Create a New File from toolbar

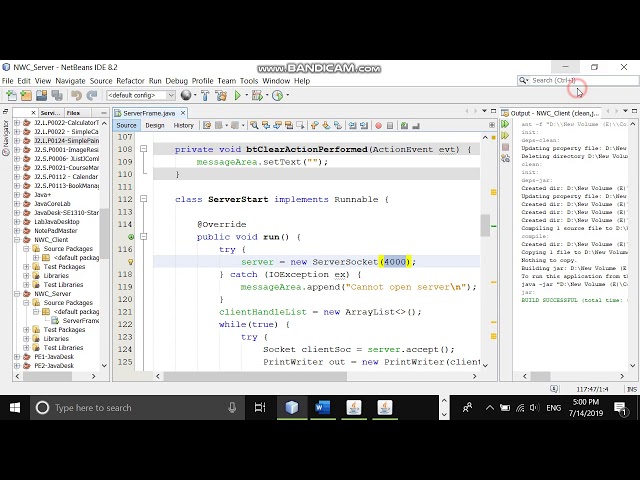[x=11, y=96]
